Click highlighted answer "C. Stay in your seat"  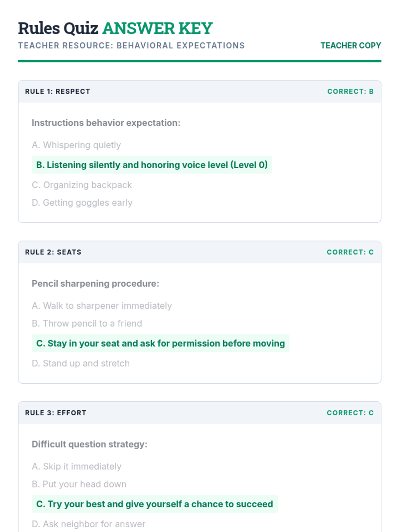point(160,343)
